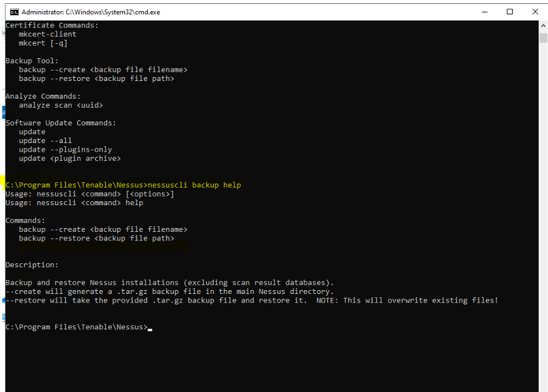This screenshot has height=392, width=548.
Task: Click the '--create will generate a .tar.gz' line
Action: [170, 291]
